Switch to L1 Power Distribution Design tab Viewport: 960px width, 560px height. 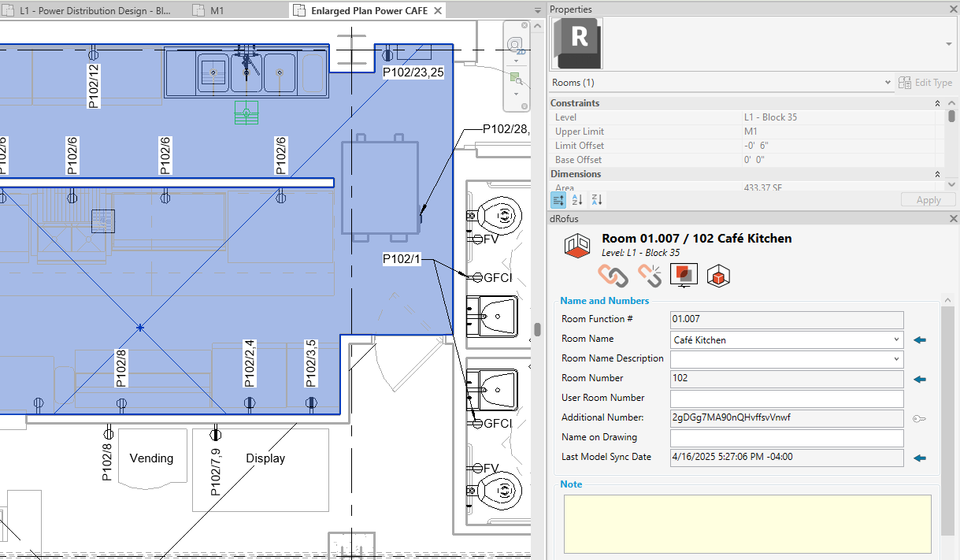pos(95,10)
